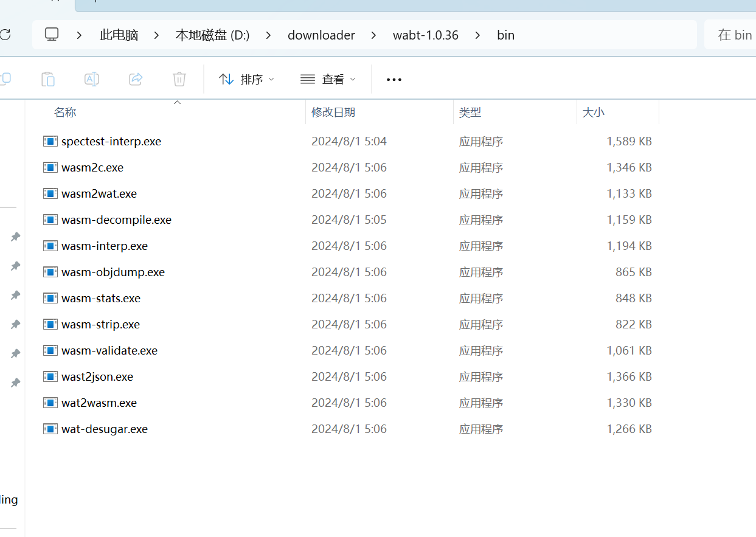Select the wasm2c.exe file icon
The image size is (756, 537).
50,167
